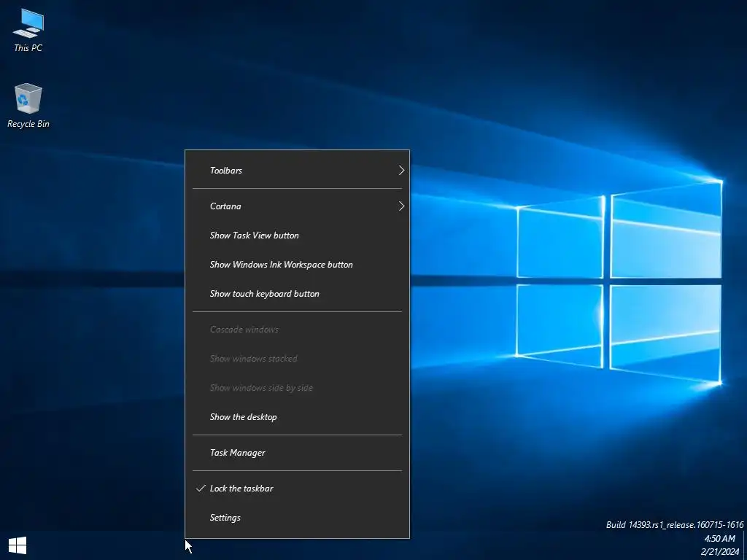Choose Show touch keyboard button
Viewport: 747px width, 560px height.
tap(297, 294)
